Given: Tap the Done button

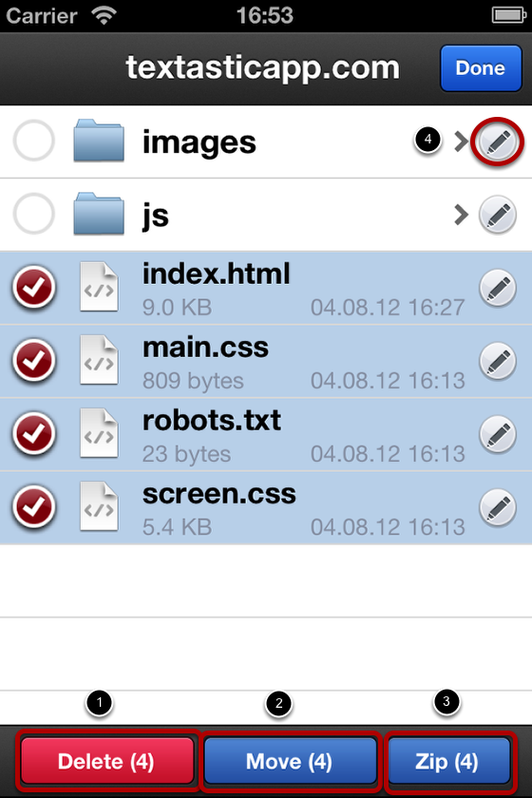Looking at the screenshot, I should (x=481, y=68).
